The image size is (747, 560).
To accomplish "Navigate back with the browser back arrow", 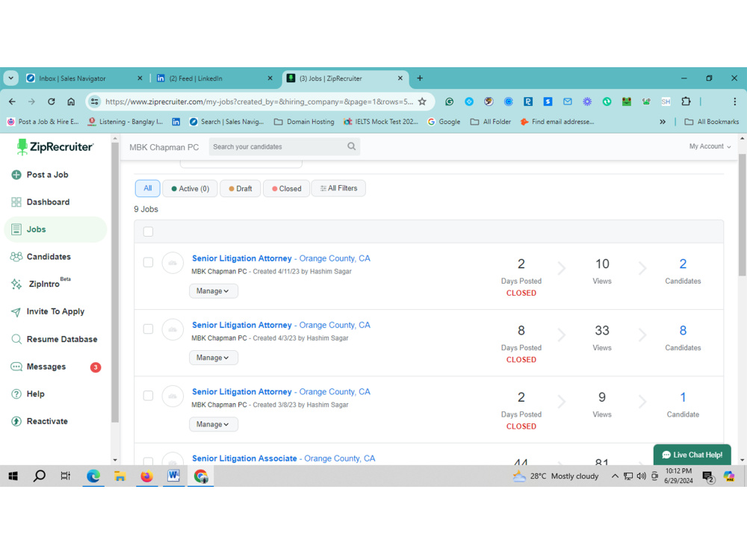I will click(13, 102).
